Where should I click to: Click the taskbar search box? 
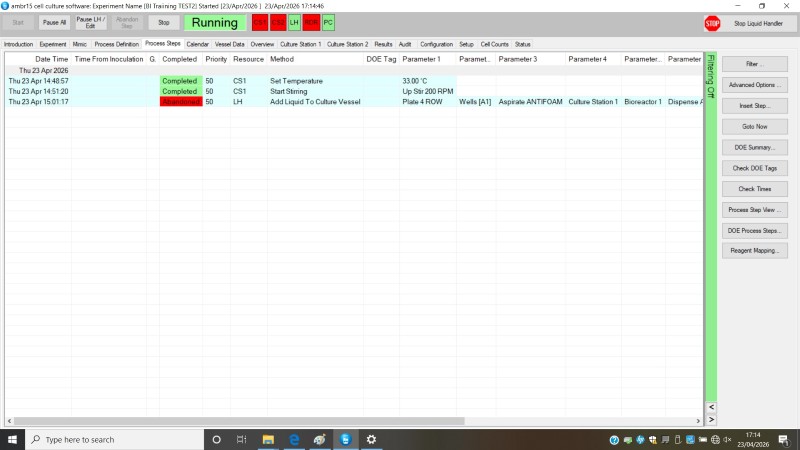(x=114, y=439)
